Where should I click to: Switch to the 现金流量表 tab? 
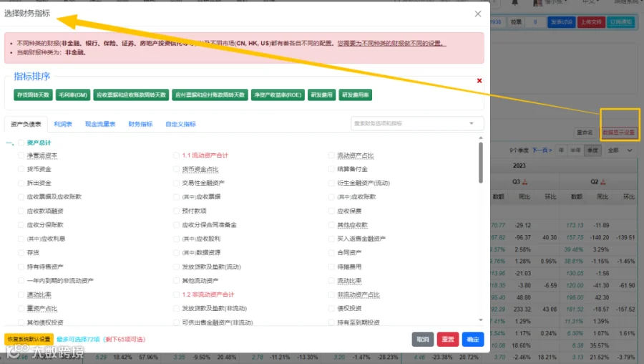coord(100,124)
